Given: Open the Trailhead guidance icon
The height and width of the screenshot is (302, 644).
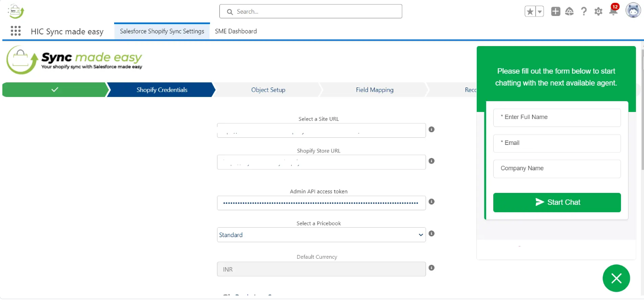Looking at the screenshot, I should tap(569, 12).
